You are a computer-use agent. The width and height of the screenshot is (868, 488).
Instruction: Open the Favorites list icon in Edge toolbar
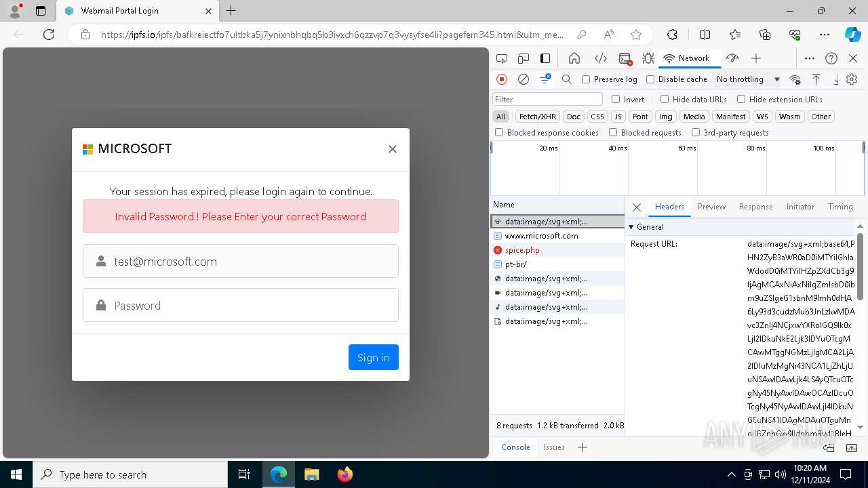tap(735, 35)
